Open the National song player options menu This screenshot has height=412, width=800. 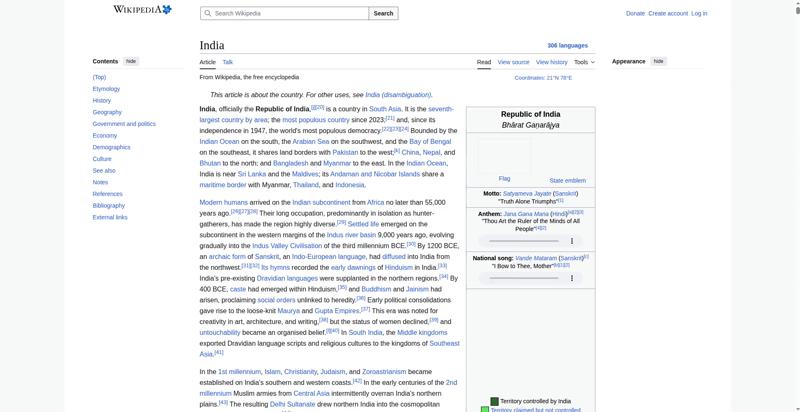click(572, 277)
